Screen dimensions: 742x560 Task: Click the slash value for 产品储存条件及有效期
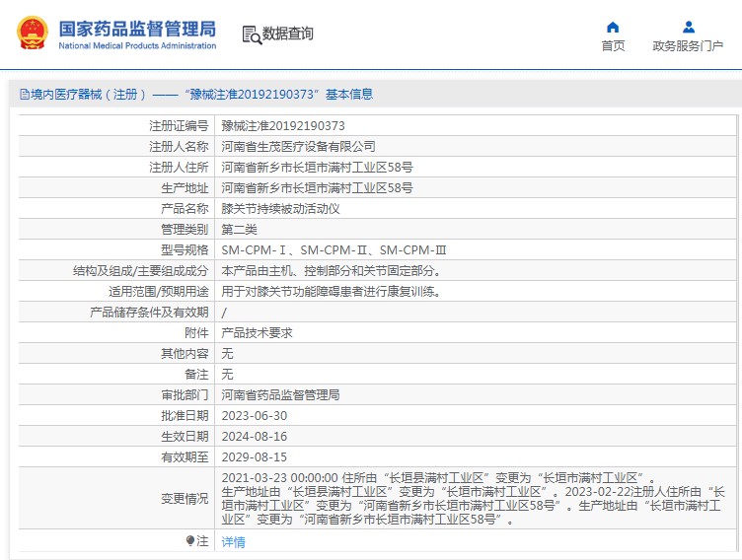pyautogui.click(x=224, y=313)
